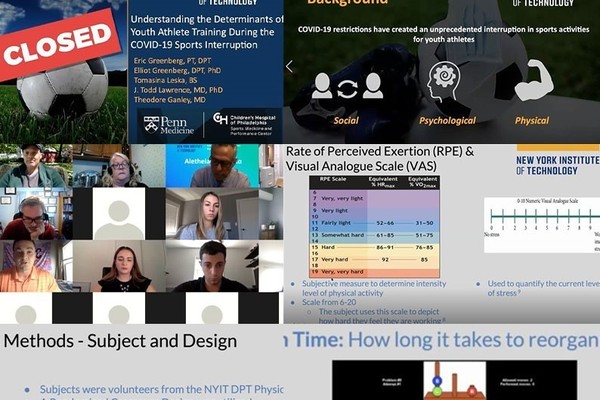
Task: Click the Children's Hospital of Philadelphia logo
Action: 244,124
